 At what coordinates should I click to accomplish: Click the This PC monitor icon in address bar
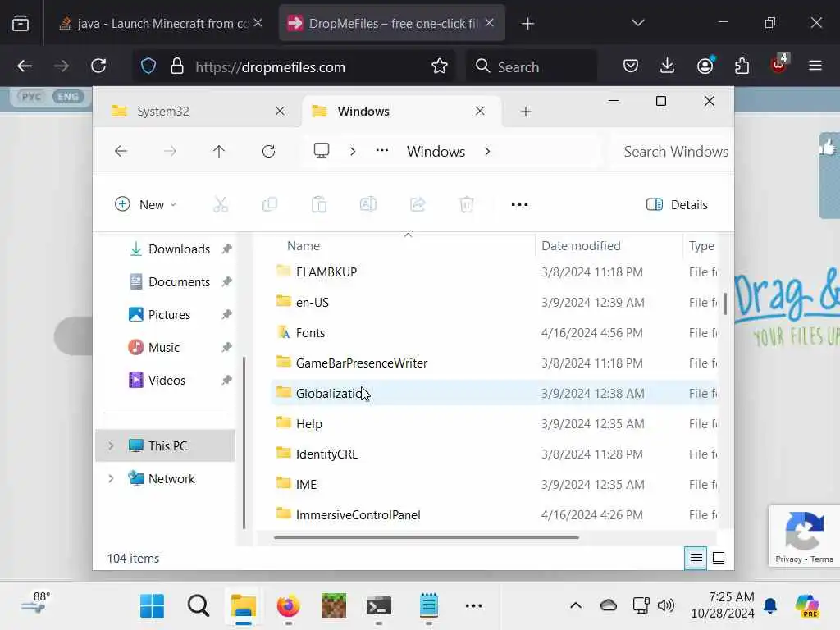(x=322, y=151)
